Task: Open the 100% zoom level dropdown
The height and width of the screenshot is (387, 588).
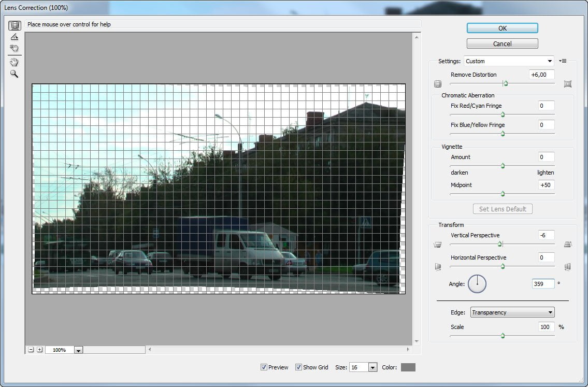Action: click(x=78, y=350)
